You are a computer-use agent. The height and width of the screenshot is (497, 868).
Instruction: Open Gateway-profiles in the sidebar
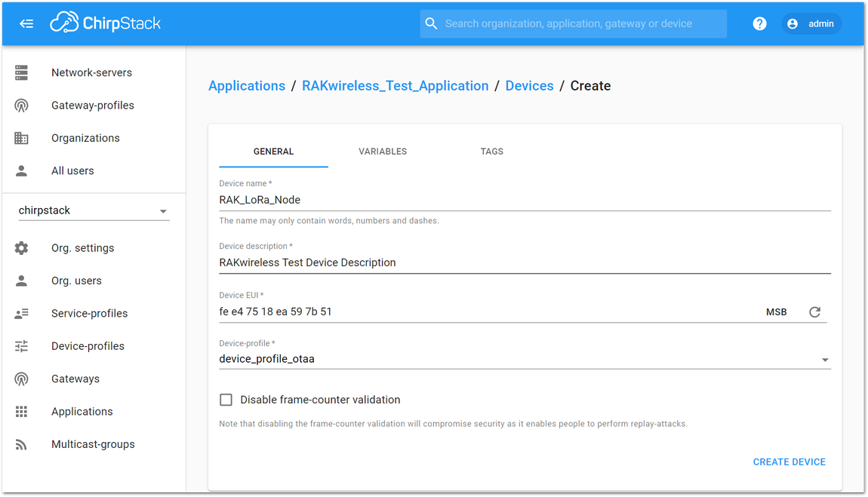click(93, 105)
